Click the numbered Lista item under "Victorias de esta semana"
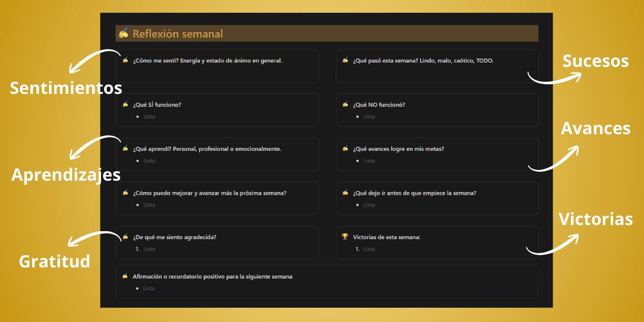Viewport: 644px width, 322px height. point(369,249)
